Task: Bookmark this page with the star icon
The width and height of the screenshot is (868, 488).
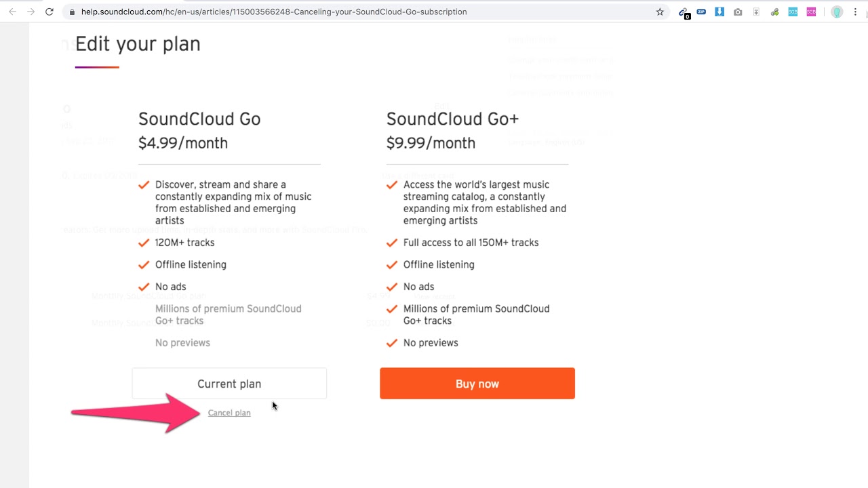Action: point(659,12)
